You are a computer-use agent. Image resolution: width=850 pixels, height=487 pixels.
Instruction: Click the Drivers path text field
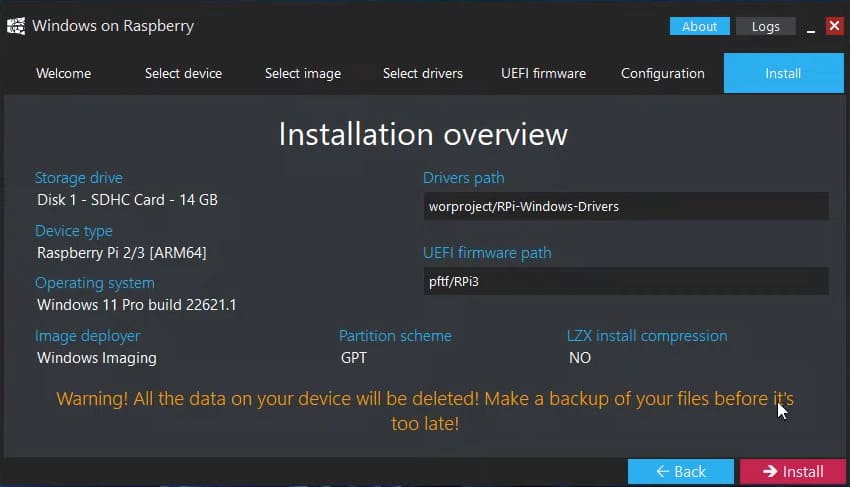(626, 207)
